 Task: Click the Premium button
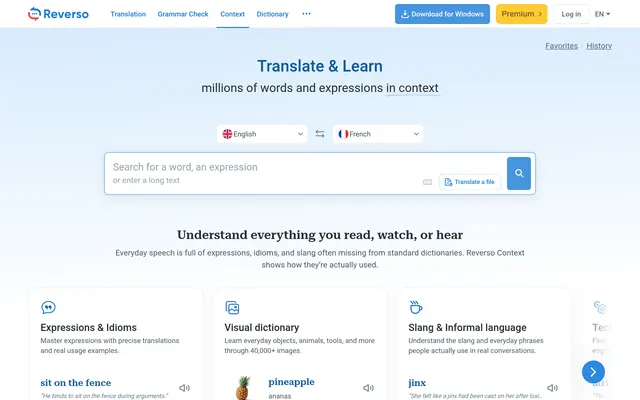point(521,14)
